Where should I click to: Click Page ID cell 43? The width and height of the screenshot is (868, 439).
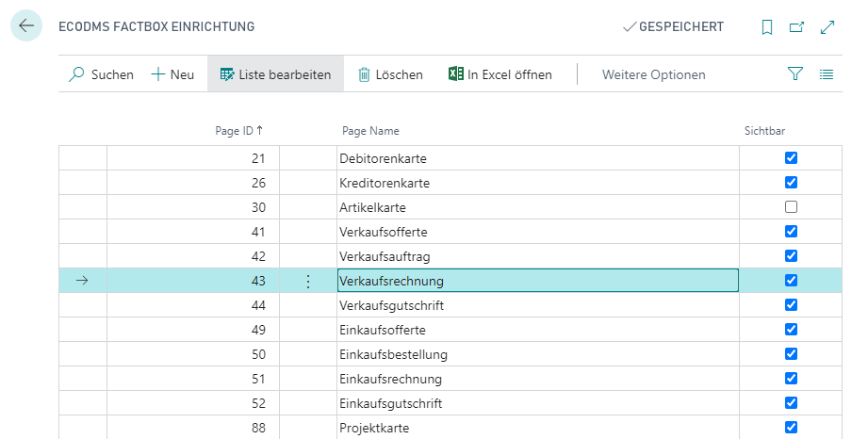coord(192,281)
